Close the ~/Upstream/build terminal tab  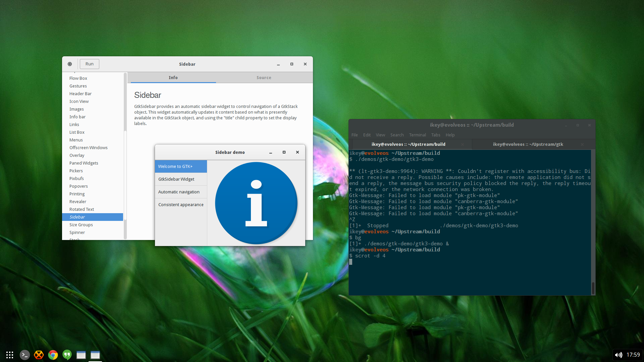click(463, 144)
